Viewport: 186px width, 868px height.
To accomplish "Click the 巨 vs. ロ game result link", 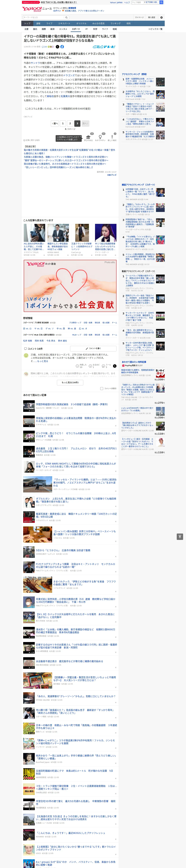I will coord(27,329).
